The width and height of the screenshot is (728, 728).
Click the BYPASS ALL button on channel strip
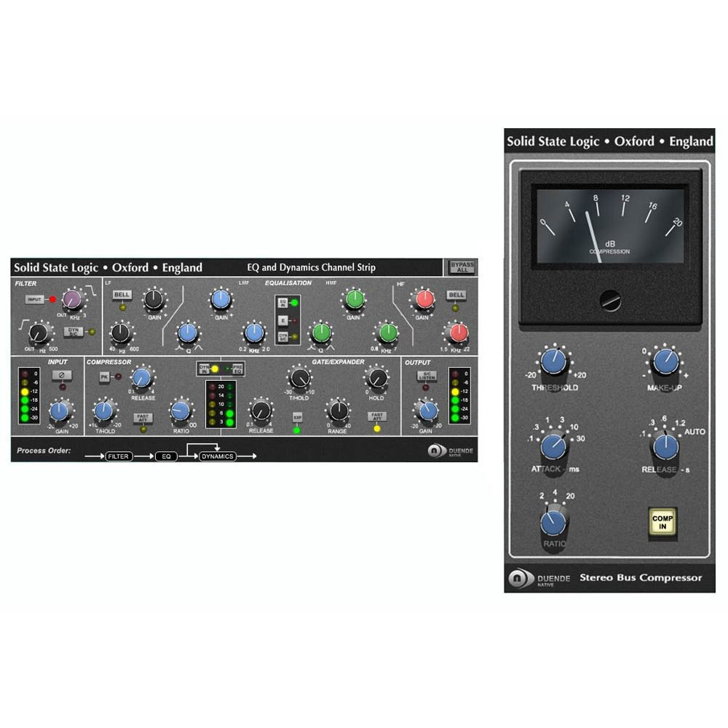pyautogui.click(x=462, y=267)
